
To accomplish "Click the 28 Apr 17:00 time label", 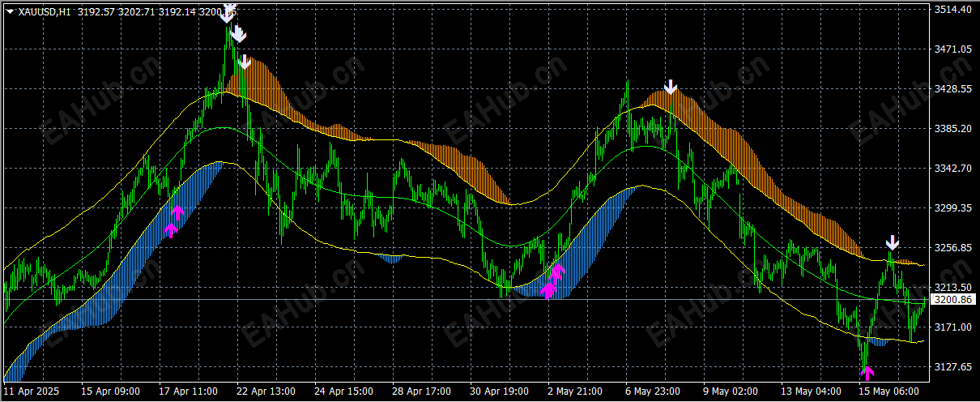I will (x=422, y=391).
